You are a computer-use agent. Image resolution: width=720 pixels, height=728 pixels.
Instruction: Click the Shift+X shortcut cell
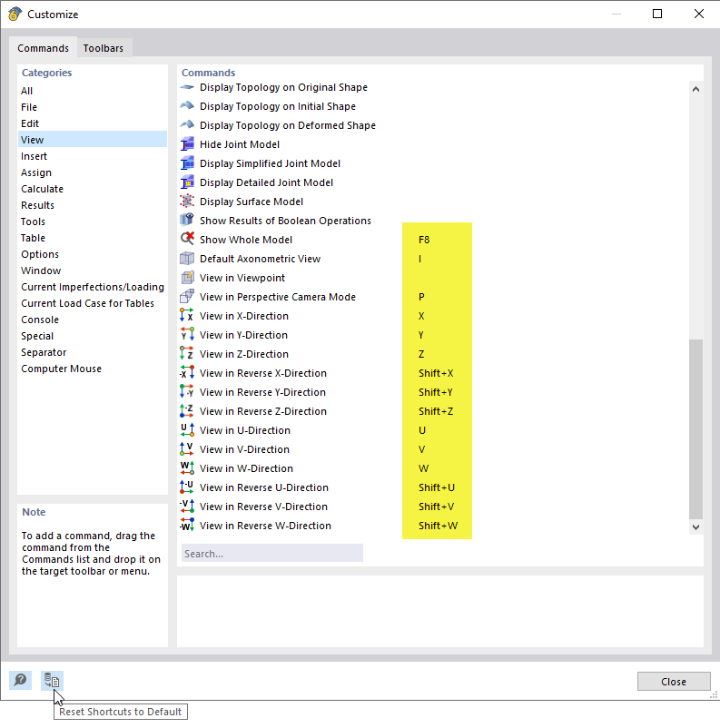click(436, 373)
